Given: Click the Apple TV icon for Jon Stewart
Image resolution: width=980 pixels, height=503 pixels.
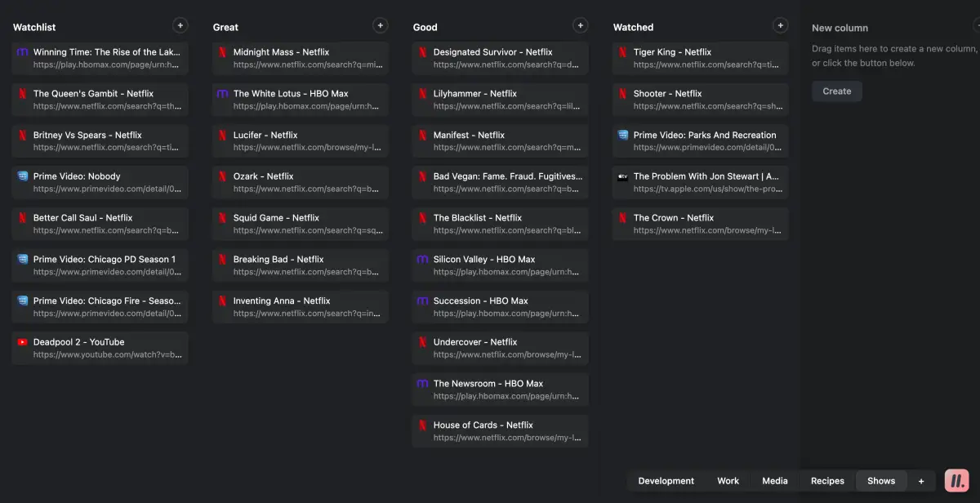Looking at the screenshot, I should click(623, 176).
